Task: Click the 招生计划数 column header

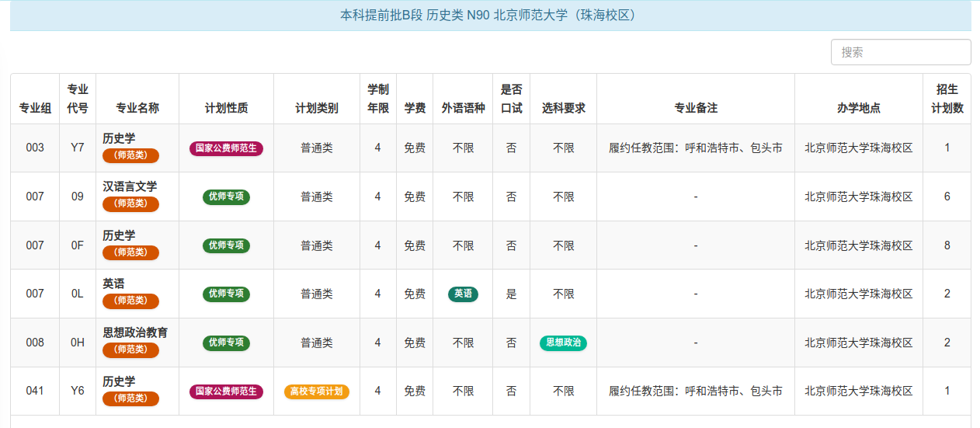Action: (x=947, y=99)
